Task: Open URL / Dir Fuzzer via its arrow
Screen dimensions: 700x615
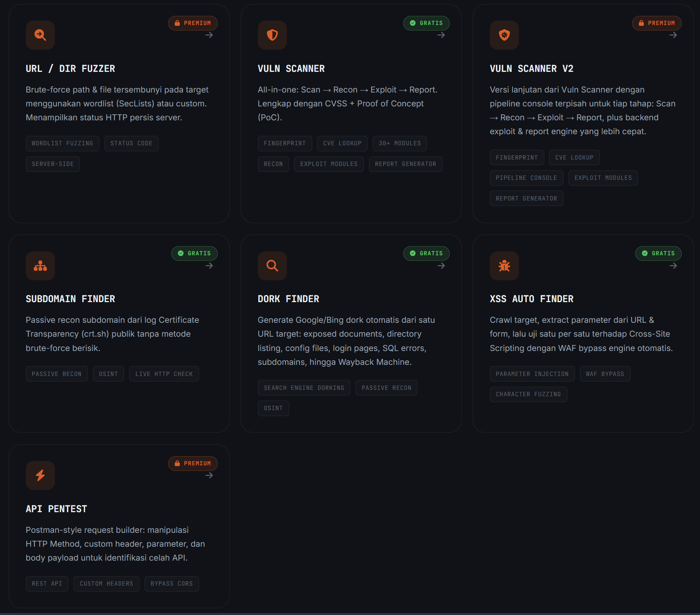Action: (209, 35)
